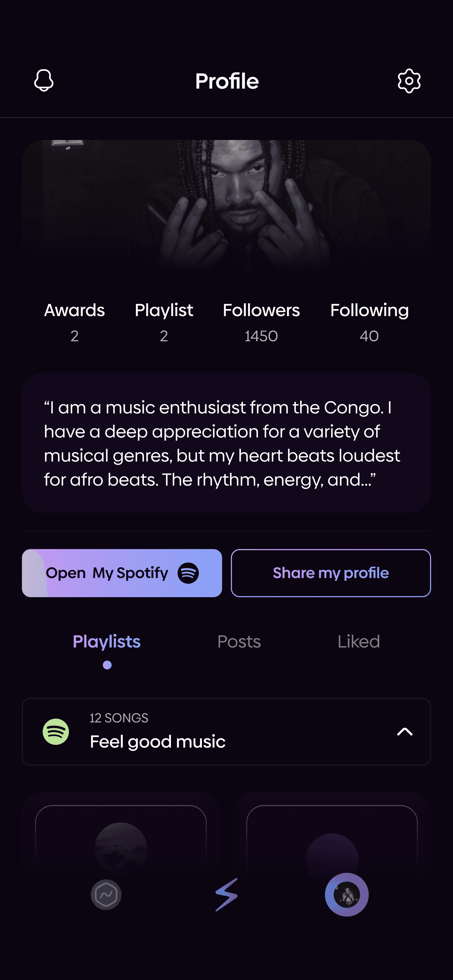The width and height of the screenshot is (453, 980).
Task: Tap the profile cover photo
Action: pyautogui.click(x=226, y=205)
